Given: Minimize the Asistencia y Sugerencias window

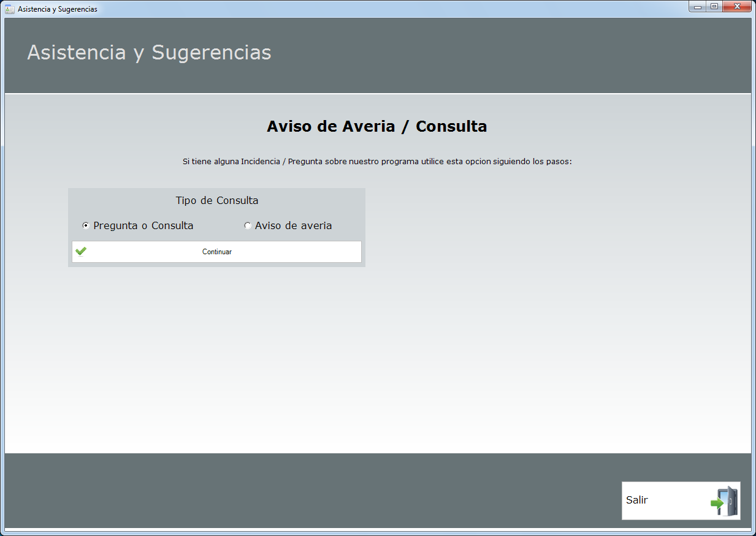Looking at the screenshot, I should (x=698, y=7).
